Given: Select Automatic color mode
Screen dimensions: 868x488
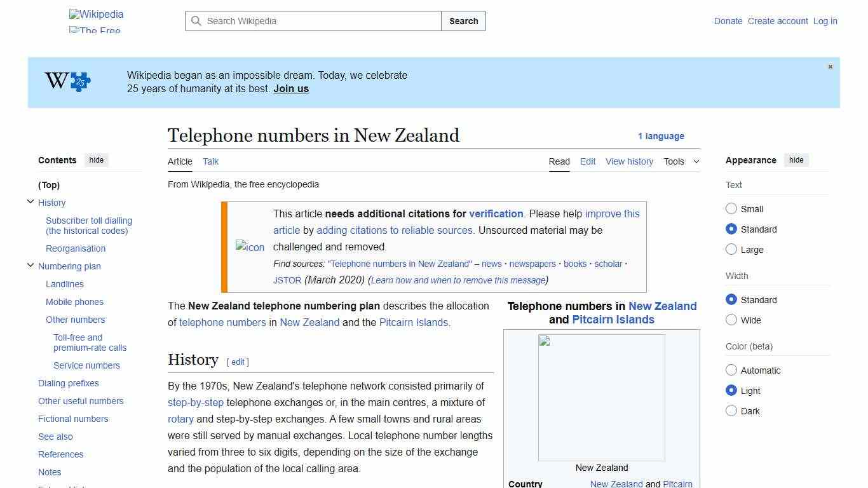Looking at the screenshot, I should tap(731, 370).
